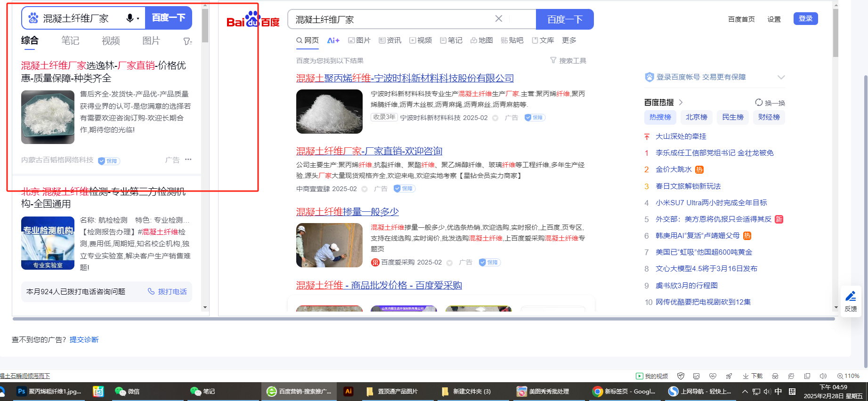Image resolution: width=868 pixels, height=401 pixels.
Task: Open the white fiber thumbnail in the 宁波时科 result
Action: pos(329,112)
